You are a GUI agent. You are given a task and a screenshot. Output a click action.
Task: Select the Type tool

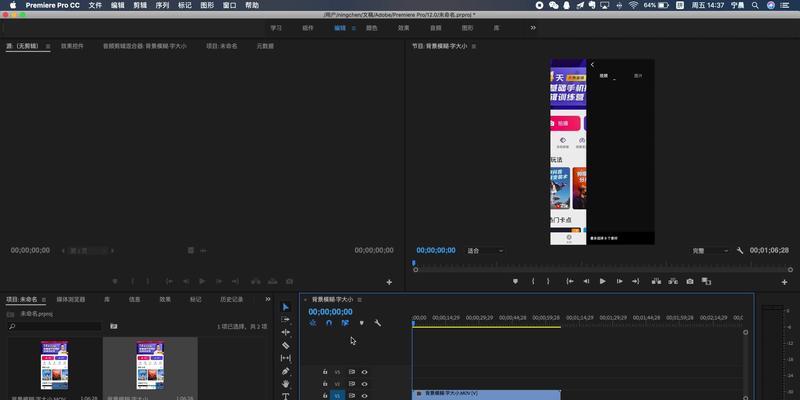pos(285,396)
